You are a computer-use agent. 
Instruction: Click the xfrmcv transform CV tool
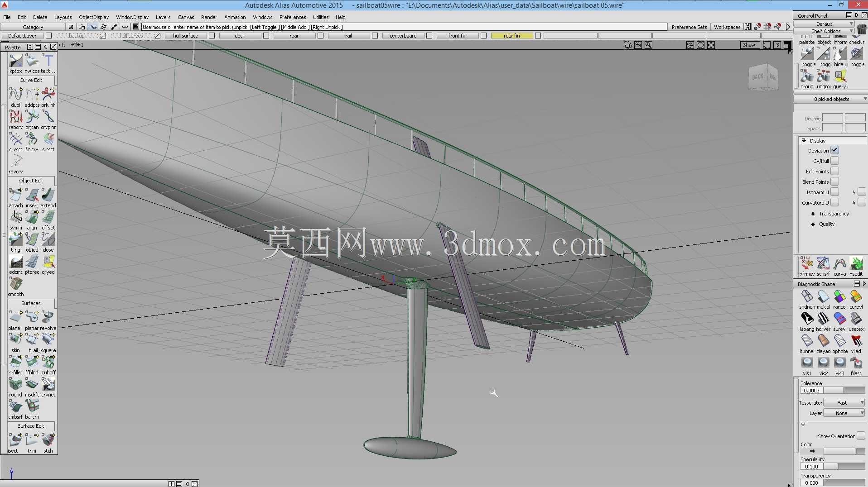tap(807, 263)
